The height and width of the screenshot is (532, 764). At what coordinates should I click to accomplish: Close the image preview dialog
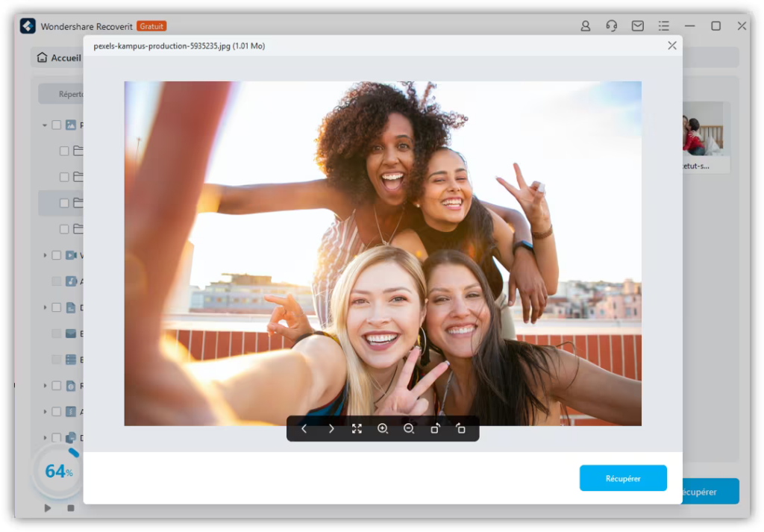coord(672,46)
